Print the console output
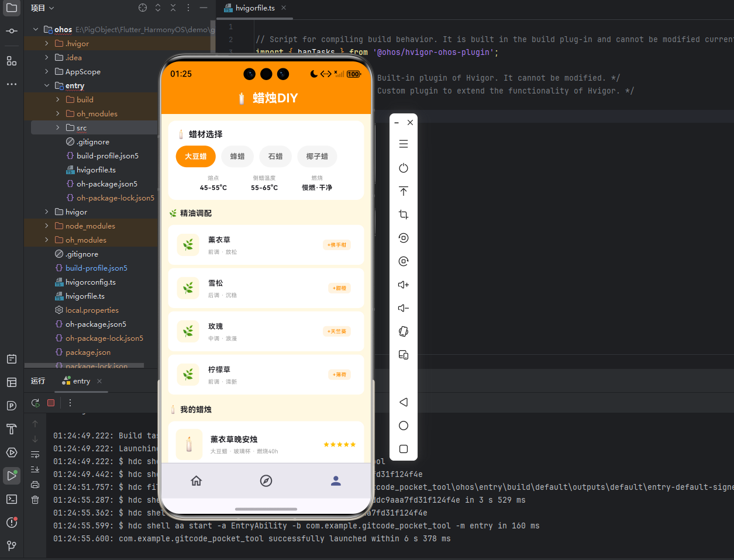The width and height of the screenshot is (734, 560). click(35, 485)
